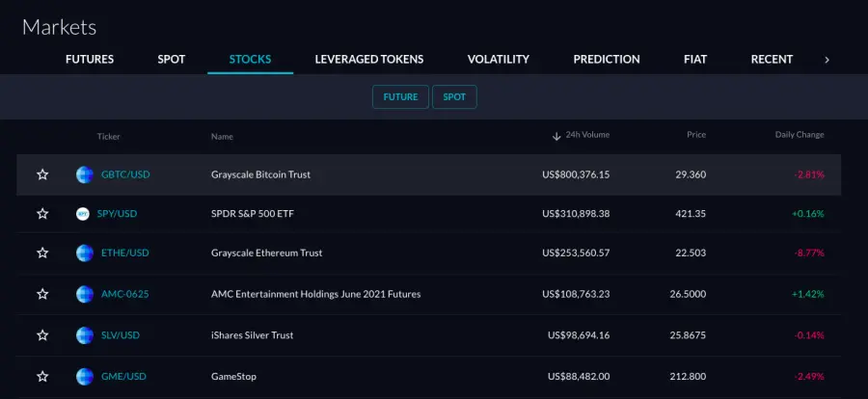Viewport: 868px width, 399px height.
Task: Click the ETHE/USD globe logo icon
Action: (x=85, y=253)
